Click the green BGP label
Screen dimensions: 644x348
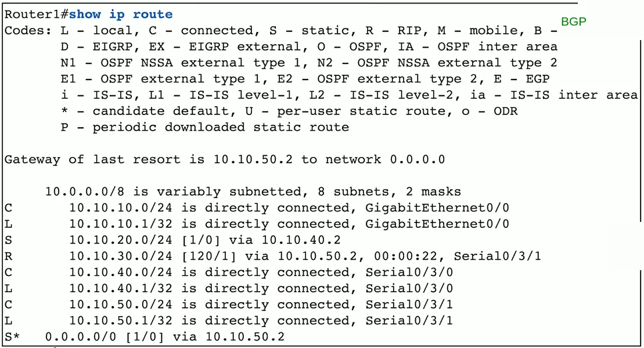pos(573,22)
